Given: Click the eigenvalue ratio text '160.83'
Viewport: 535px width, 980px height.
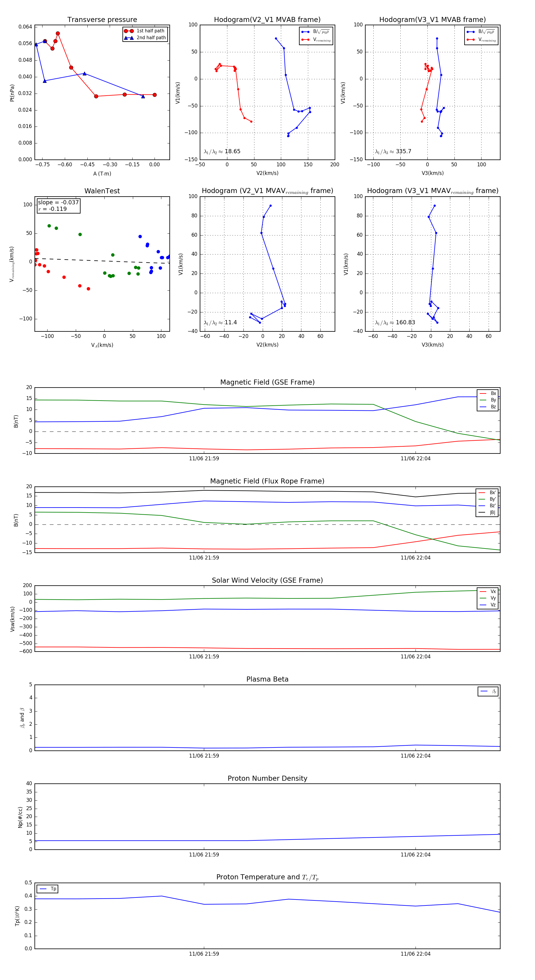Looking at the screenshot, I should point(405,323).
